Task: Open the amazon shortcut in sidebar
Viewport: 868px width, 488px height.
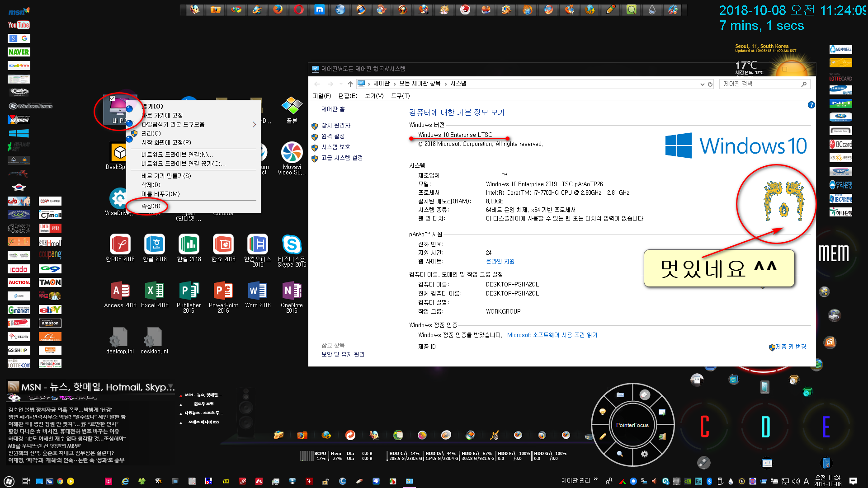Action: (50, 323)
